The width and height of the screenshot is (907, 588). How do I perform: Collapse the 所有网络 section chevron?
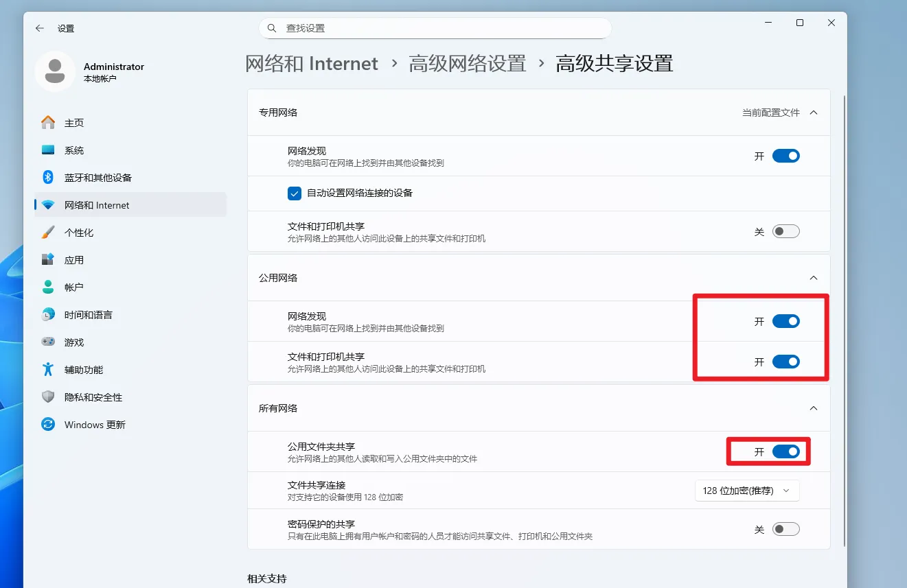click(x=814, y=408)
